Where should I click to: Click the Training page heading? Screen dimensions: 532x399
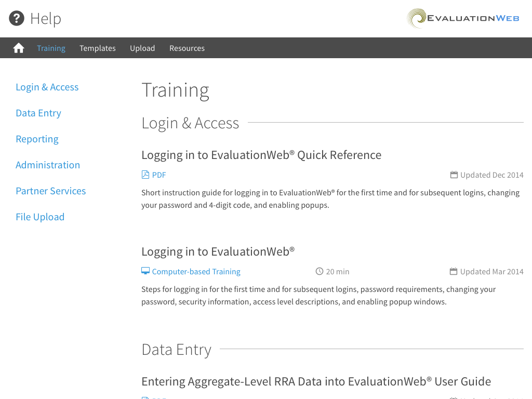175,90
